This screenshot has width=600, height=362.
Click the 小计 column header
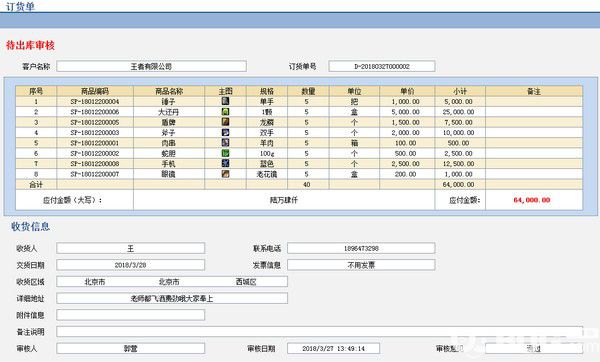[460, 91]
